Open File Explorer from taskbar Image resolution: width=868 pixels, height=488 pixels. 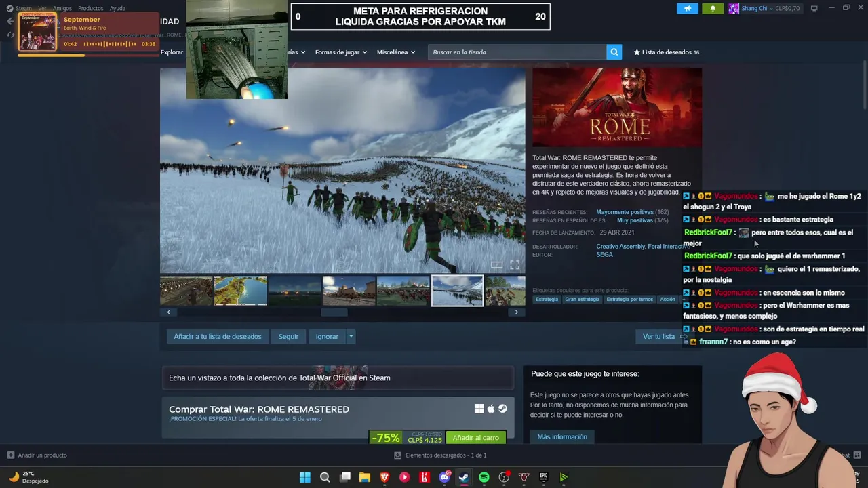[x=365, y=477]
